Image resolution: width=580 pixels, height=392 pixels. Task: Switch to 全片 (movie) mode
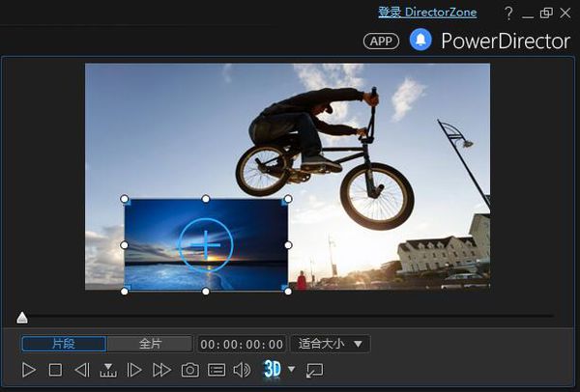click(150, 344)
